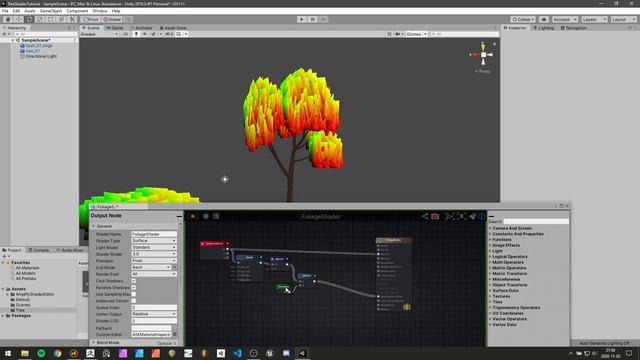Open Spotify from the taskbar
The height and width of the screenshot is (360, 640).
tap(41, 353)
